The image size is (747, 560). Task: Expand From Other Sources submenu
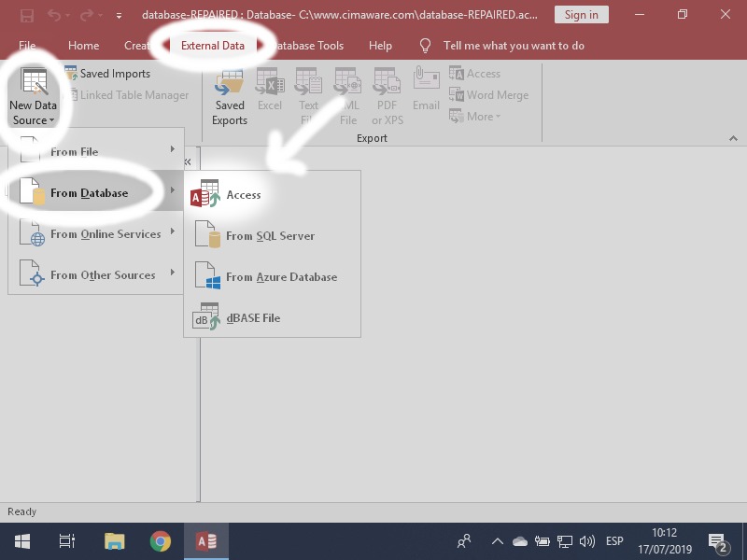point(96,274)
